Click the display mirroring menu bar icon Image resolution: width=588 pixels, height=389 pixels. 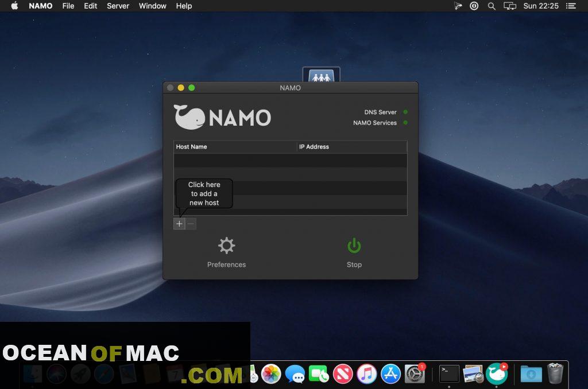[510, 6]
